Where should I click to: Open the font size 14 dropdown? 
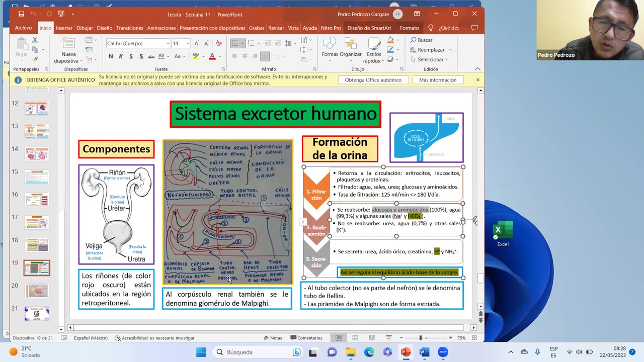[x=187, y=44]
